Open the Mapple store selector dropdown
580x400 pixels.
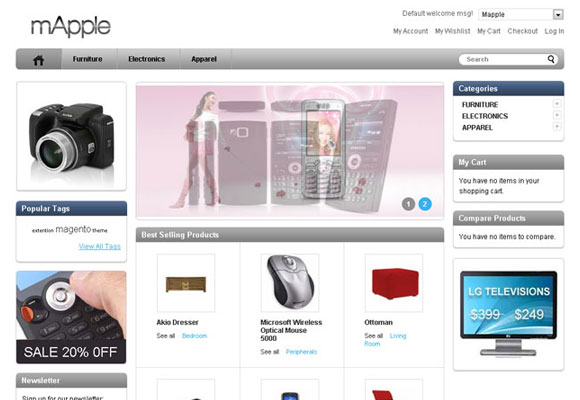[x=521, y=14]
